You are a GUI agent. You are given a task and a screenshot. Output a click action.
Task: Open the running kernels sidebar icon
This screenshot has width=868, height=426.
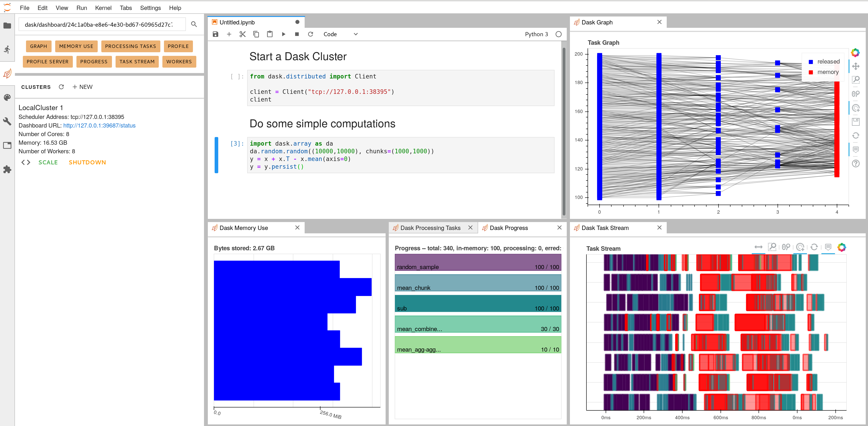pyautogui.click(x=7, y=50)
